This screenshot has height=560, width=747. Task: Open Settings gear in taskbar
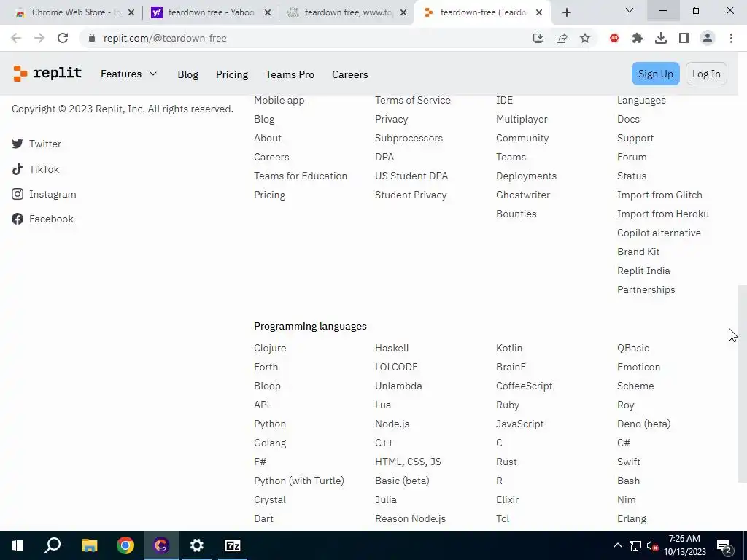[197, 545]
